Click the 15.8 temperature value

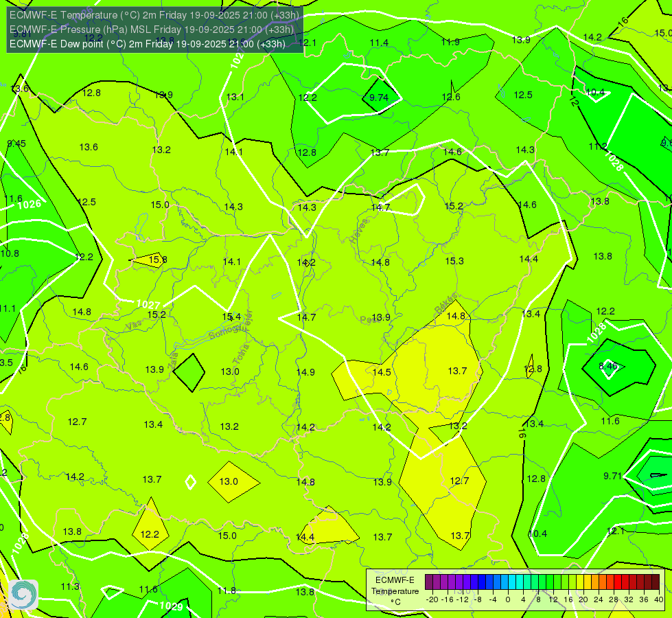(x=158, y=260)
